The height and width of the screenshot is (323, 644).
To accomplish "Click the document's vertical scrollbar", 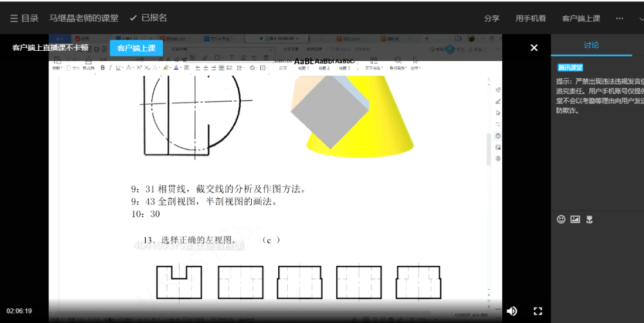I will 488,148.
